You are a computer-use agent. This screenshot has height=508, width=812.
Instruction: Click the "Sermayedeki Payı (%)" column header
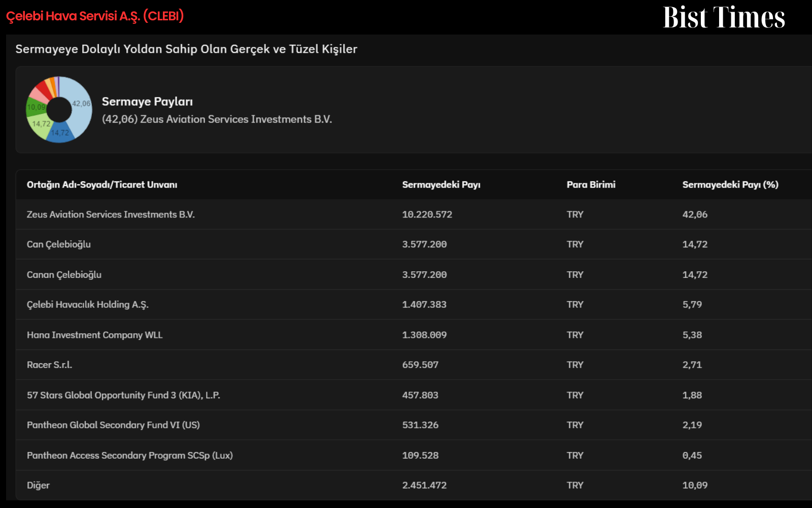pyautogui.click(x=730, y=184)
